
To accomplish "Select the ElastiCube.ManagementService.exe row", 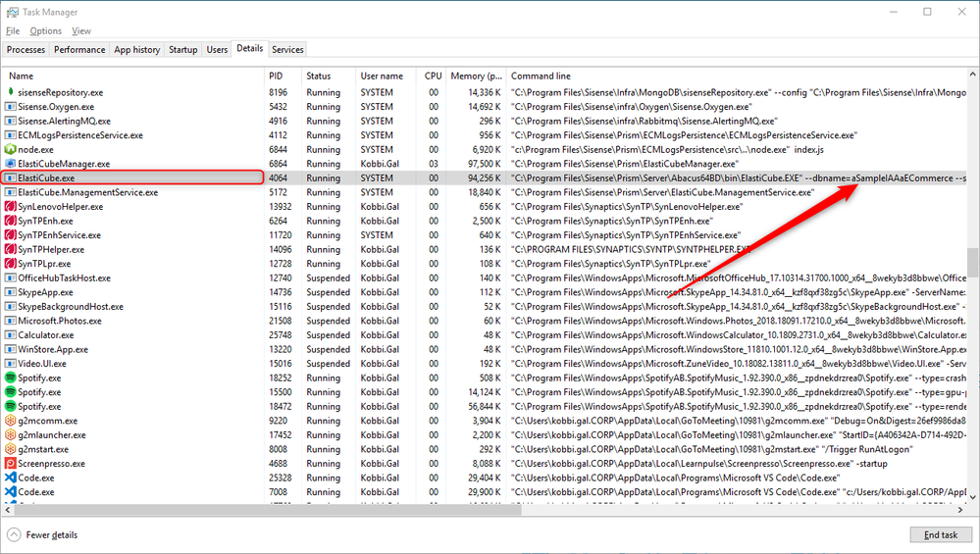I will pyautogui.click(x=88, y=192).
